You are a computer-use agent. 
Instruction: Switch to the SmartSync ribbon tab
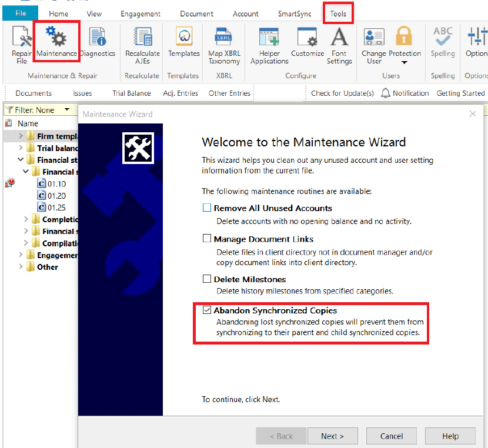pyautogui.click(x=295, y=14)
